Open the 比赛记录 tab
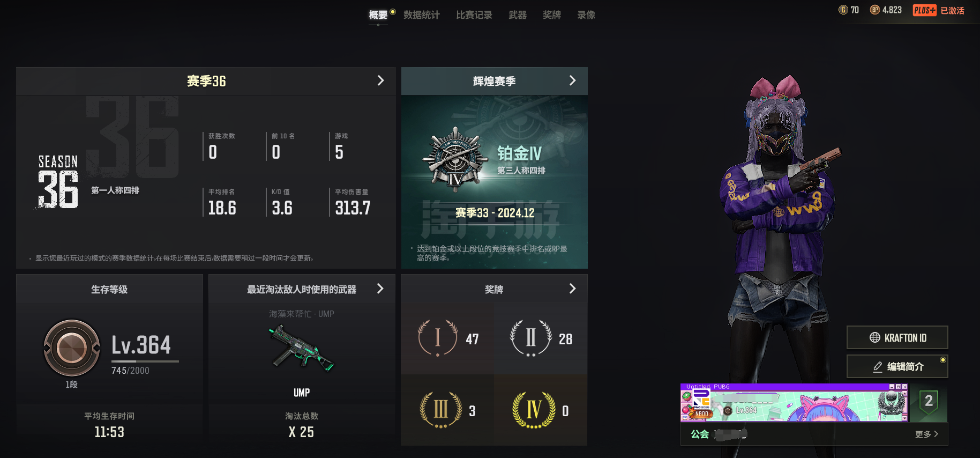Image resolution: width=980 pixels, height=458 pixels. (474, 15)
